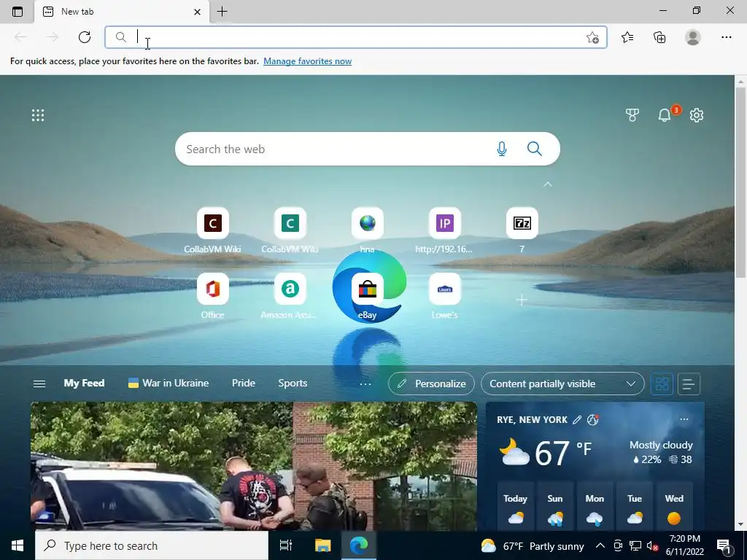747x560 pixels.
Task: Open a new tab with plus button
Action: click(x=222, y=12)
